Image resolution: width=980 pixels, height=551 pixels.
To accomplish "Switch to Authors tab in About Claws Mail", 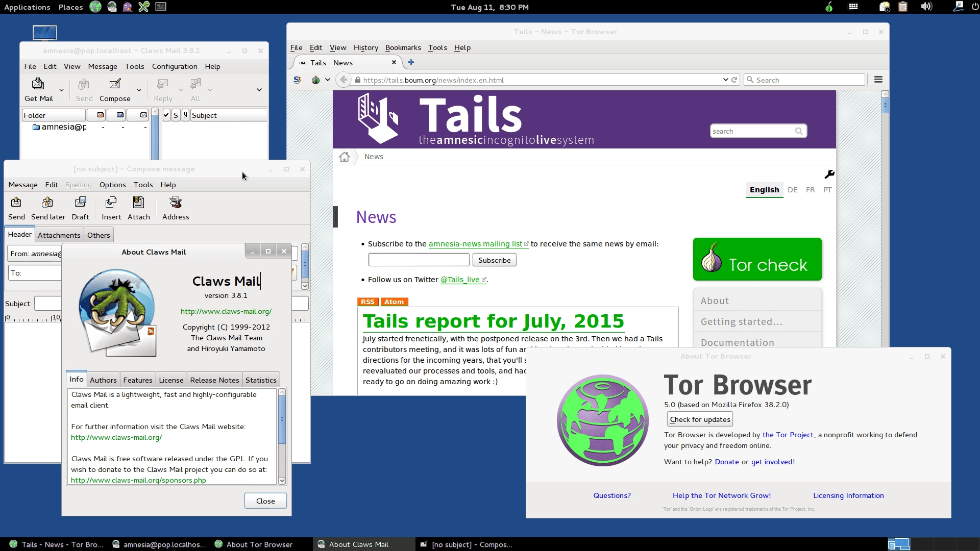I will coord(103,380).
